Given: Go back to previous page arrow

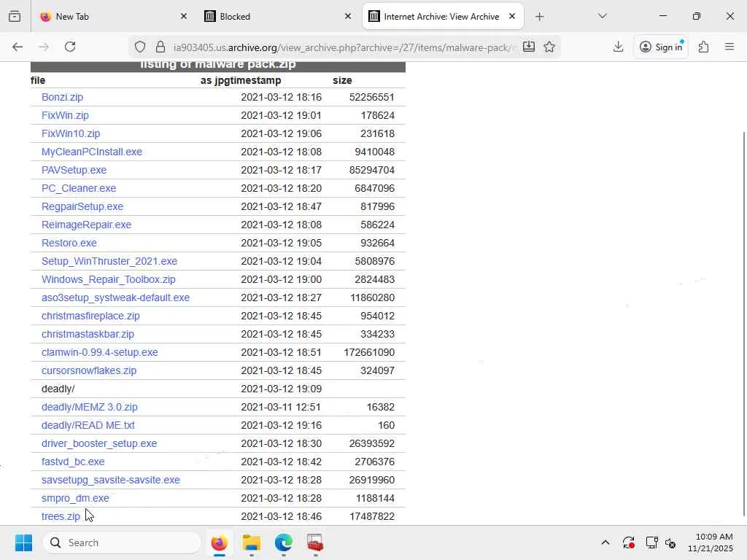Looking at the screenshot, I should (18, 47).
